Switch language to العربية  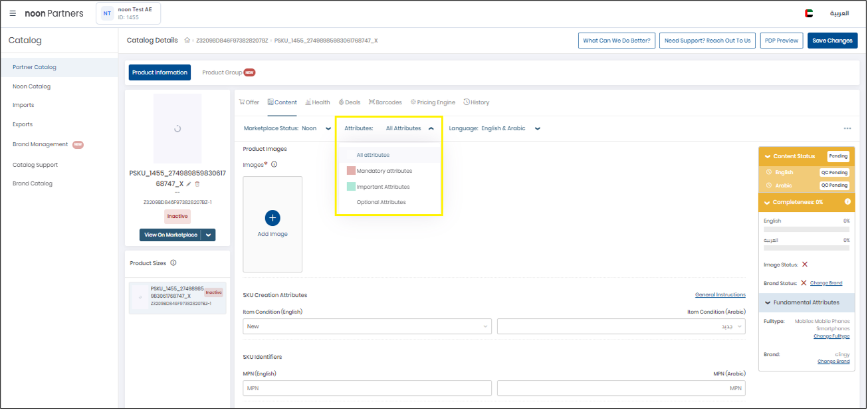point(839,13)
